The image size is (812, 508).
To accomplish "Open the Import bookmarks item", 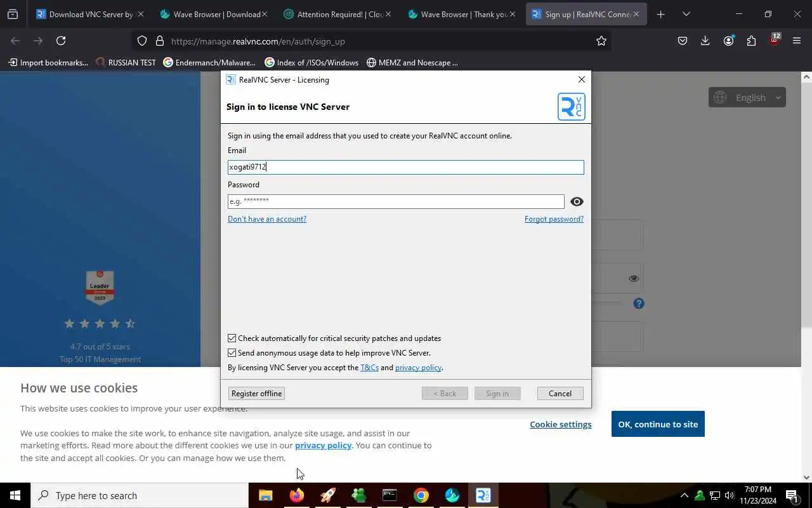I will pos(48,62).
